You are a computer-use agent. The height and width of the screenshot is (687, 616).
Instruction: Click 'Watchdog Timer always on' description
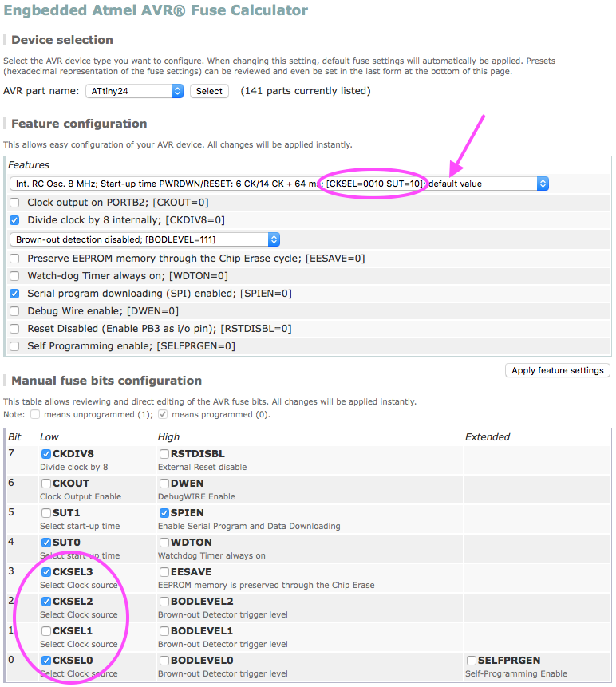click(x=211, y=555)
